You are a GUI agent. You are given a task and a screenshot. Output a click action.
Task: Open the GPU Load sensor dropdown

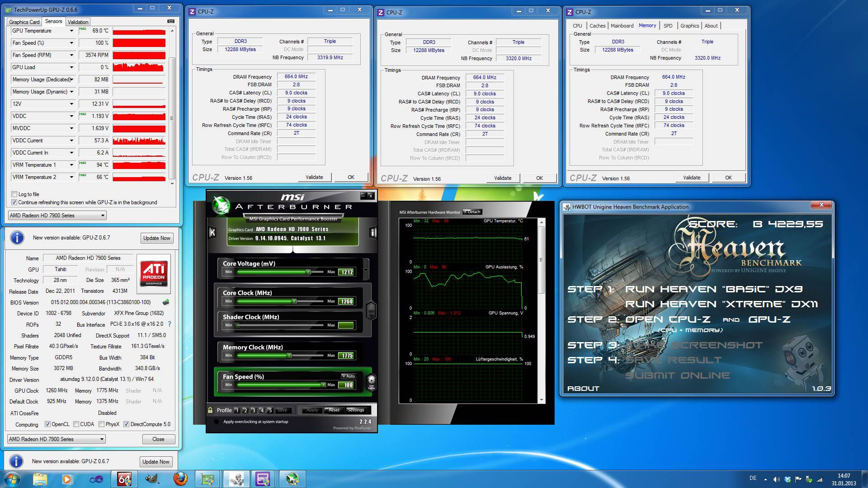coord(71,67)
